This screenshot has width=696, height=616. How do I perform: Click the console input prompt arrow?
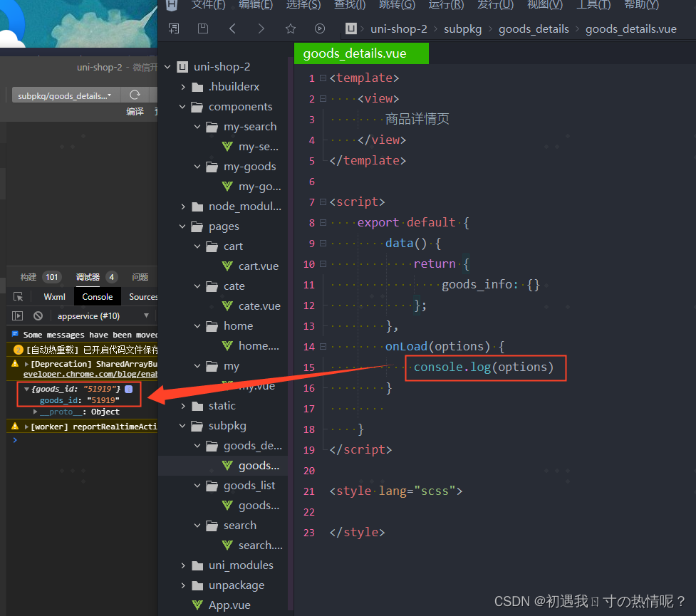click(15, 440)
